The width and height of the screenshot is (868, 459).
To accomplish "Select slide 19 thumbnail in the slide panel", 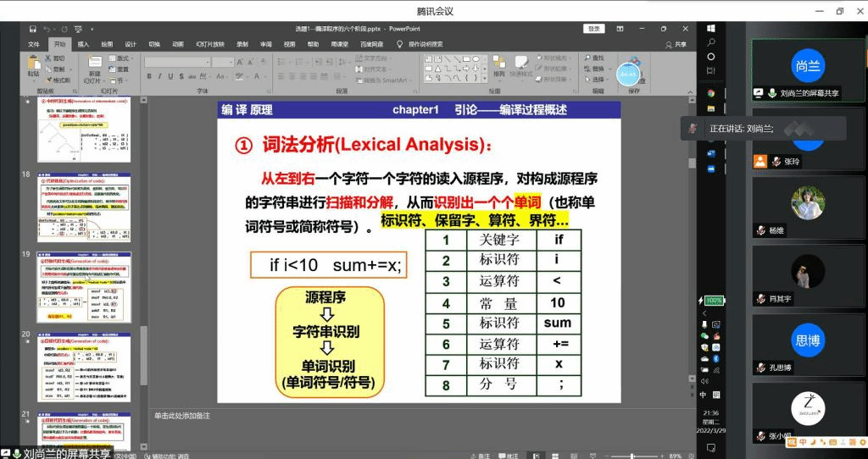I will pos(84,287).
